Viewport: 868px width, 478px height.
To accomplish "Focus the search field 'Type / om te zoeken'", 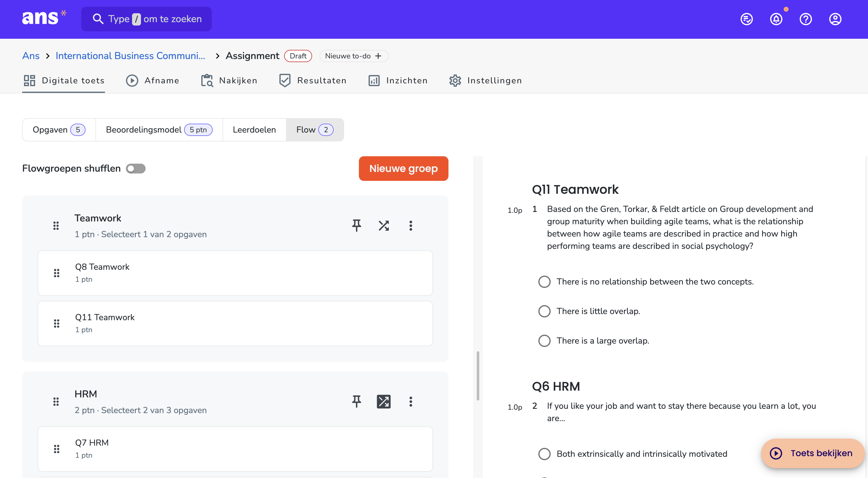I will 147,19.
